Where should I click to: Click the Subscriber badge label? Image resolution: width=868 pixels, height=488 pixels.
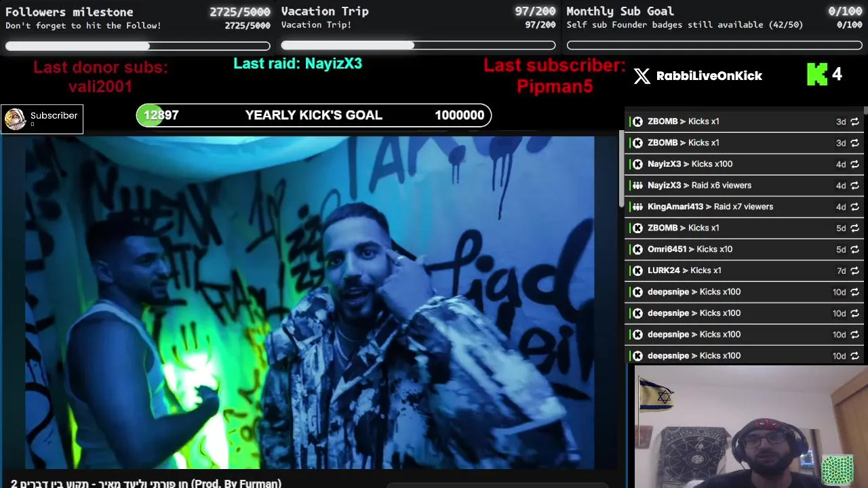[54, 116]
